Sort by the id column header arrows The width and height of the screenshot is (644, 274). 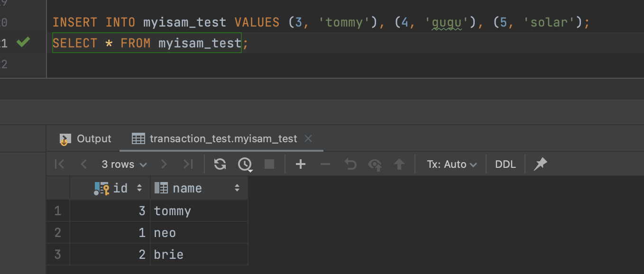click(x=139, y=188)
